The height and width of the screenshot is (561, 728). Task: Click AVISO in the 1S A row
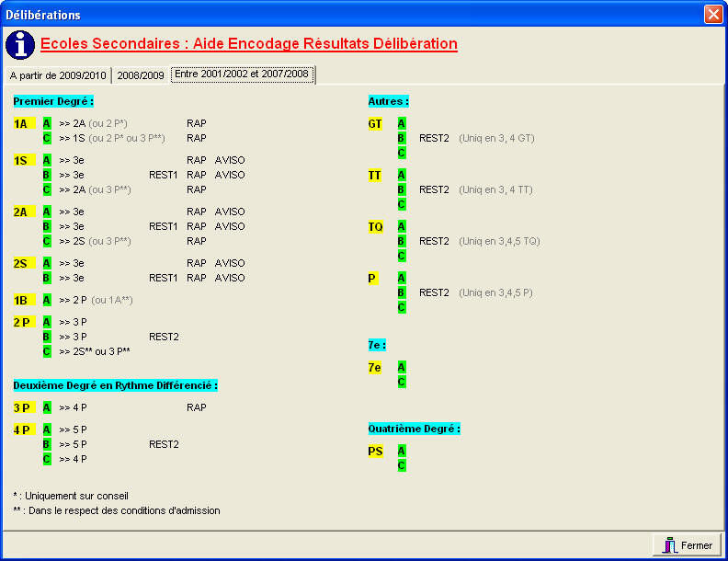click(x=230, y=160)
